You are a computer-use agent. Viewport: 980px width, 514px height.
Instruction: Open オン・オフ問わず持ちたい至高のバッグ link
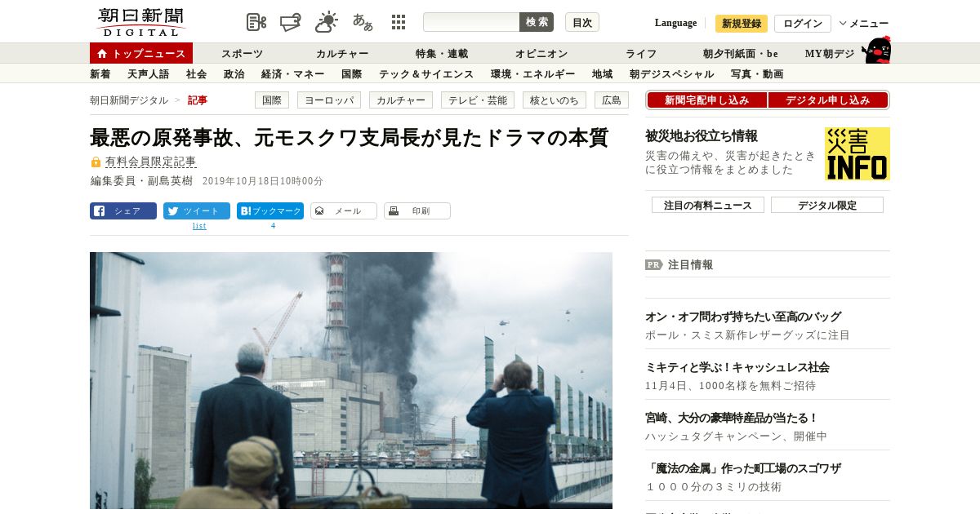743,317
